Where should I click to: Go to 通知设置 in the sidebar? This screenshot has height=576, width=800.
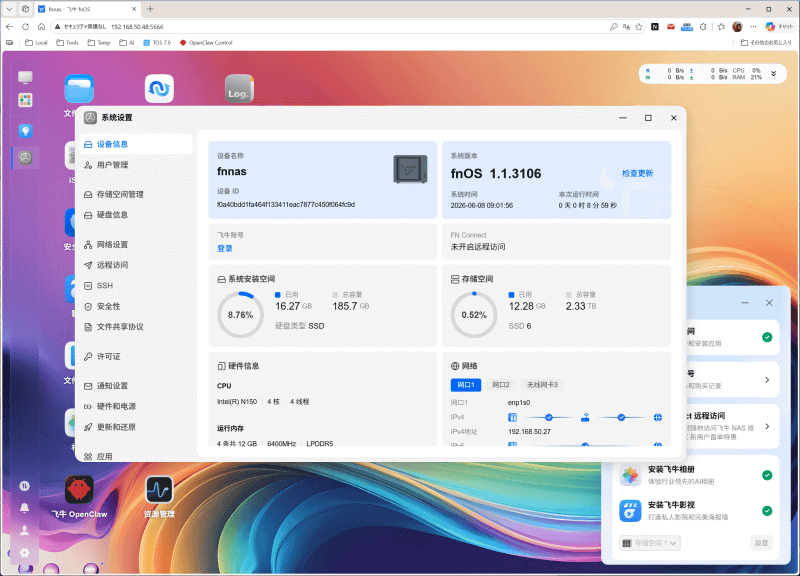[x=135, y=386]
